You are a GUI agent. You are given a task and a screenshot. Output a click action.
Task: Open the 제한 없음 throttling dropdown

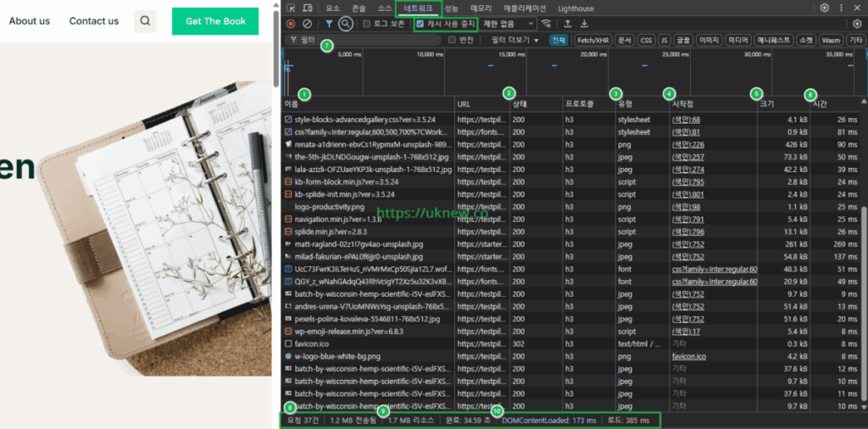click(509, 24)
